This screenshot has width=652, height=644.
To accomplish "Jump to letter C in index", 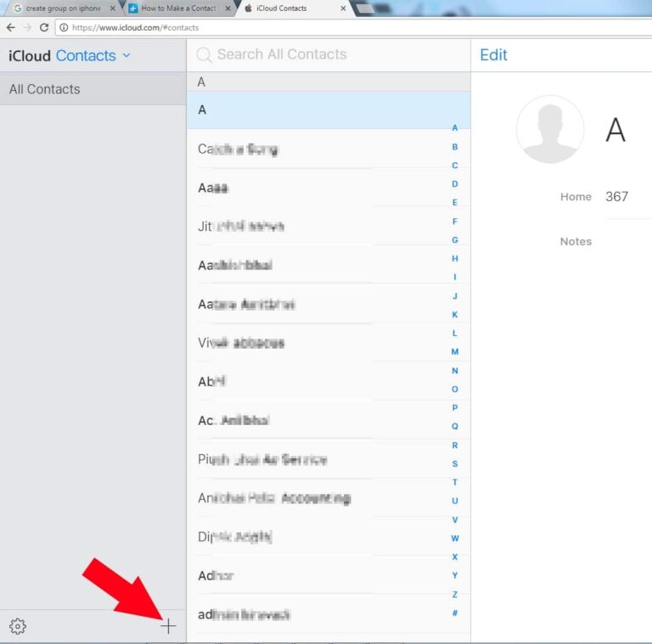I will coord(455,165).
